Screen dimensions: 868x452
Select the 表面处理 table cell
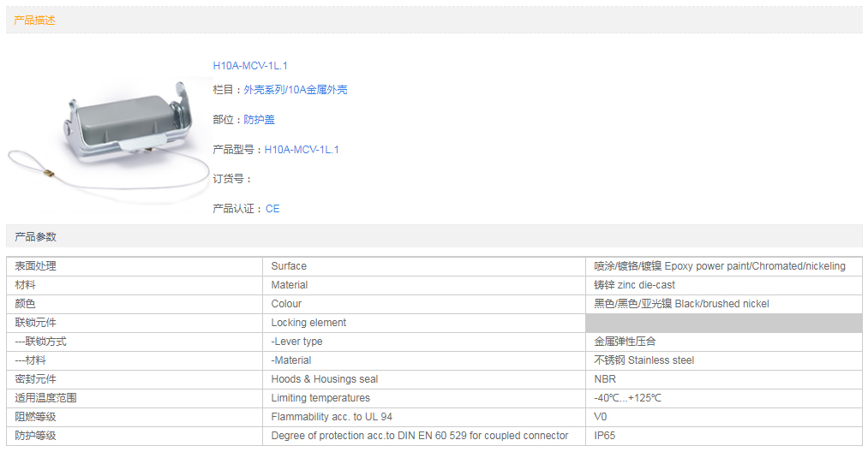(36, 266)
